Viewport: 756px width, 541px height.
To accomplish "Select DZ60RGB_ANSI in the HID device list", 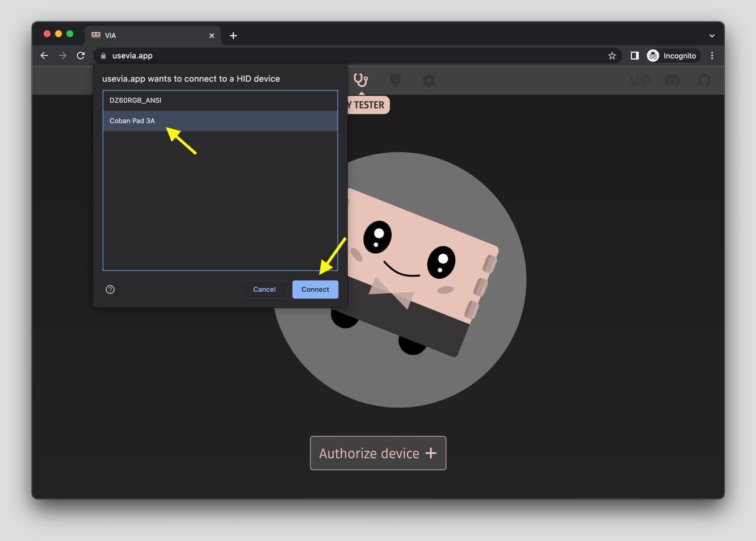I will (x=220, y=100).
